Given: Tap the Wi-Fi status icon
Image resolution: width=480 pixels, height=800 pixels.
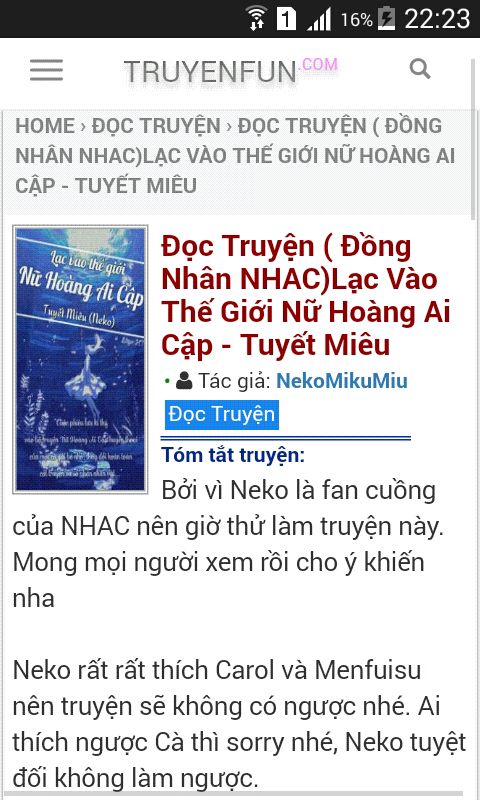Looking at the screenshot, I should (257, 18).
